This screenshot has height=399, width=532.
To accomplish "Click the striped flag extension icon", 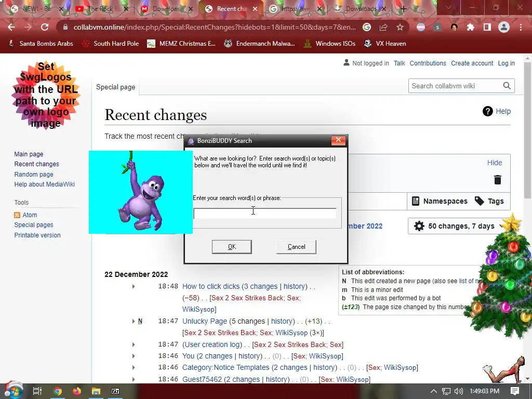I will click(421, 27).
